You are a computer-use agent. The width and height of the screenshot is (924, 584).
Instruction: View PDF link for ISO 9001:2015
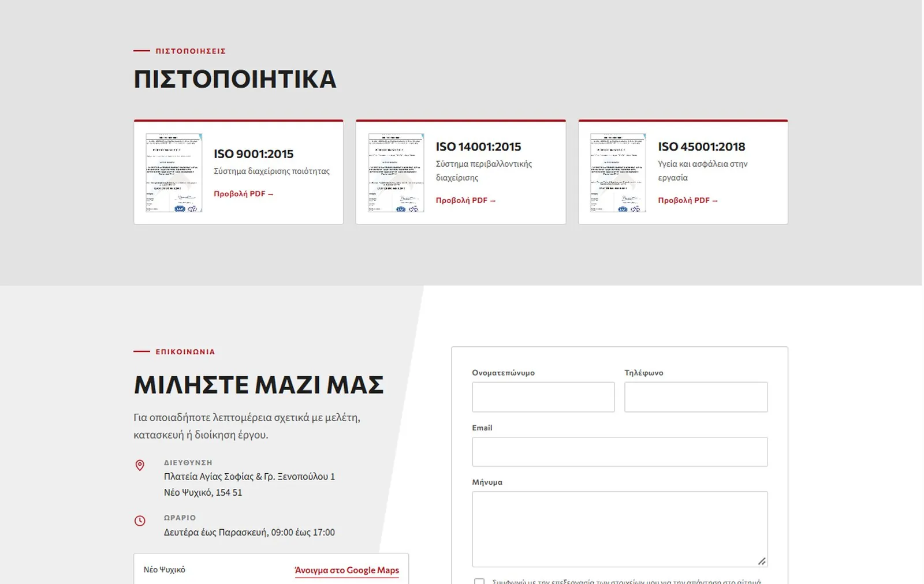tap(243, 194)
